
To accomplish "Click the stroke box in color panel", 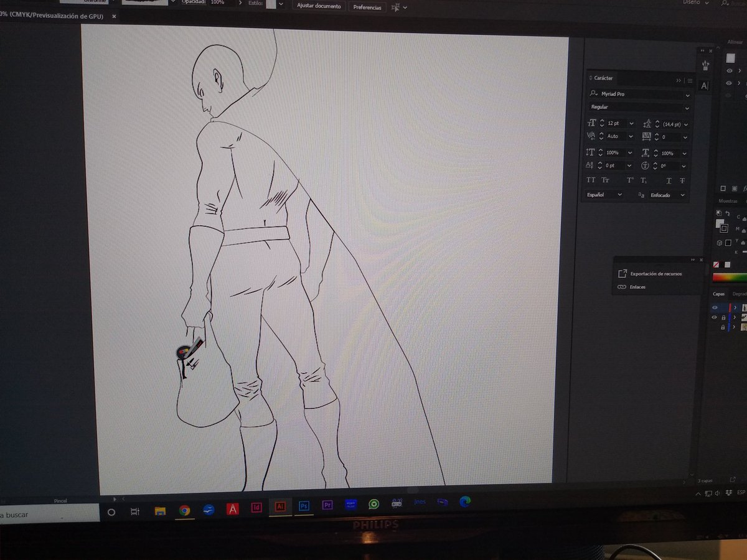I will coord(724,228).
